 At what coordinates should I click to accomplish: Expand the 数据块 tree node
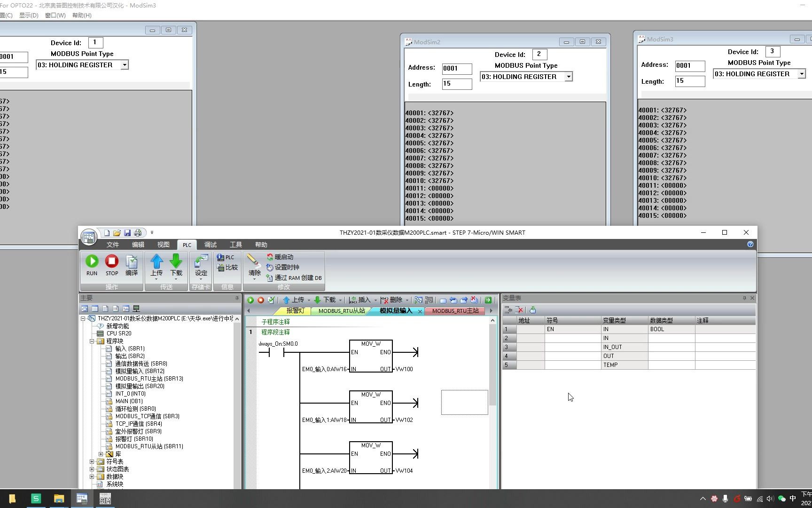click(x=92, y=476)
